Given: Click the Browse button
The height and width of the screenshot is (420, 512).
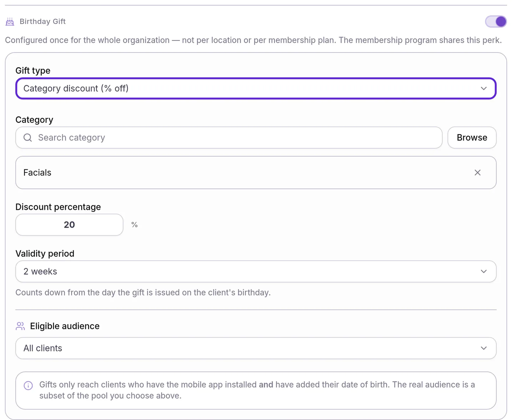Looking at the screenshot, I should (472, 138).
